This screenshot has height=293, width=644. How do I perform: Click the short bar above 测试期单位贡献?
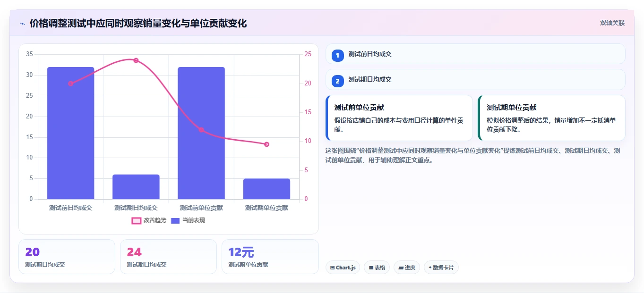point(266,189)
